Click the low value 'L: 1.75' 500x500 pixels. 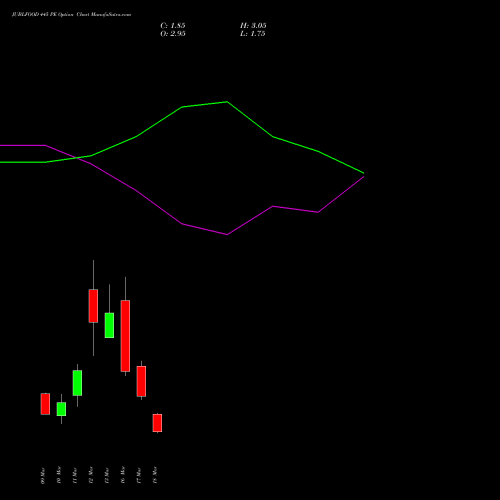pos(253,34)
